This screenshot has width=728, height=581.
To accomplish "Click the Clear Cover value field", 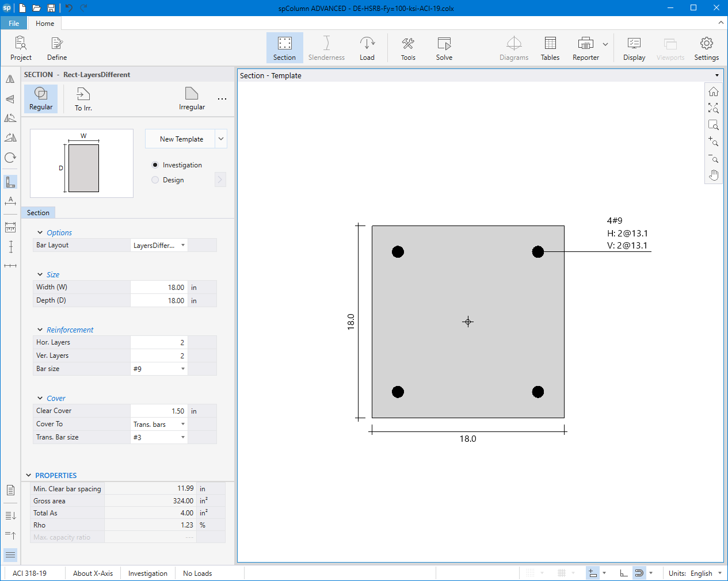I will point(159,411).
